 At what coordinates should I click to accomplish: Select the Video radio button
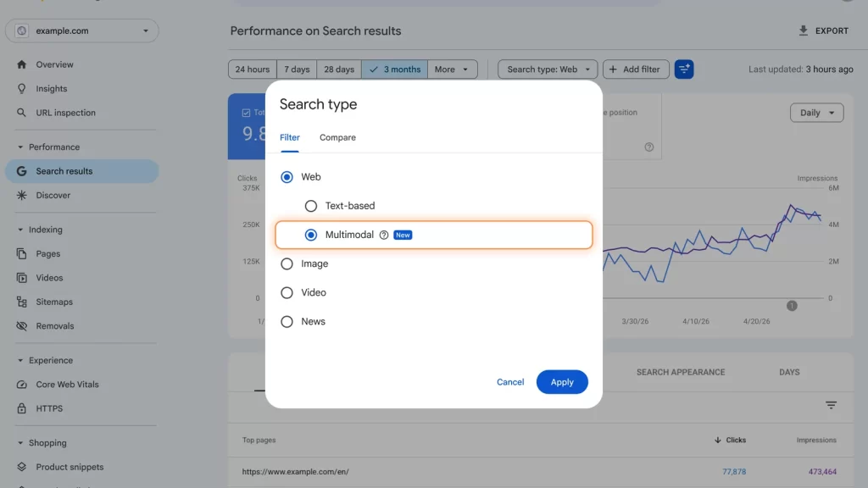tap(287, 292)
